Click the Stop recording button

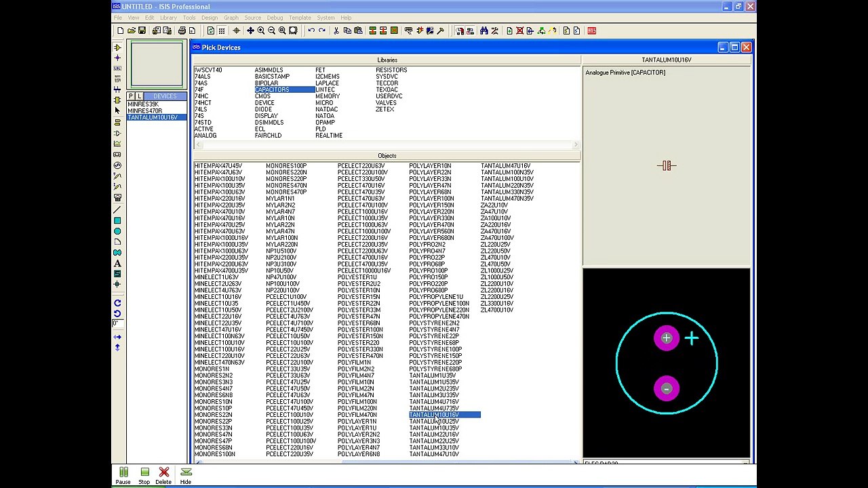(144, 475)
